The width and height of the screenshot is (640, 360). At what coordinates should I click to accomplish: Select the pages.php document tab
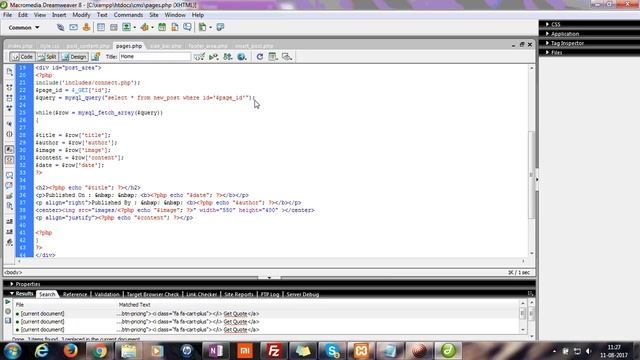(x=129, y=46)
